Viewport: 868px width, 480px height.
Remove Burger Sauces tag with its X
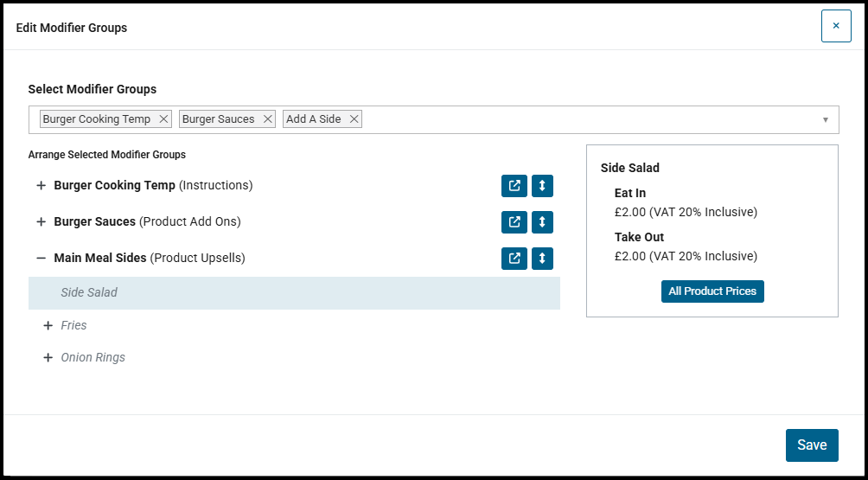click(x=267, y=119)
